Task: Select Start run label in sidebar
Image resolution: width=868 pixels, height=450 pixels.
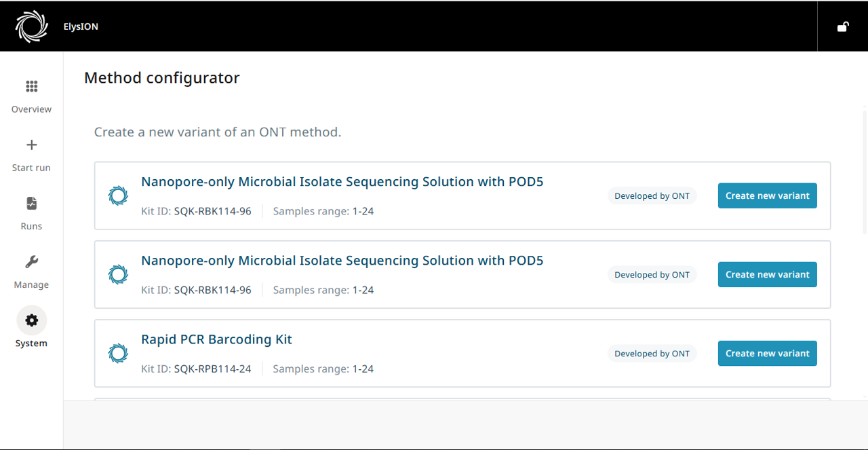Action: pyautogui.click(x=32, y=168)
